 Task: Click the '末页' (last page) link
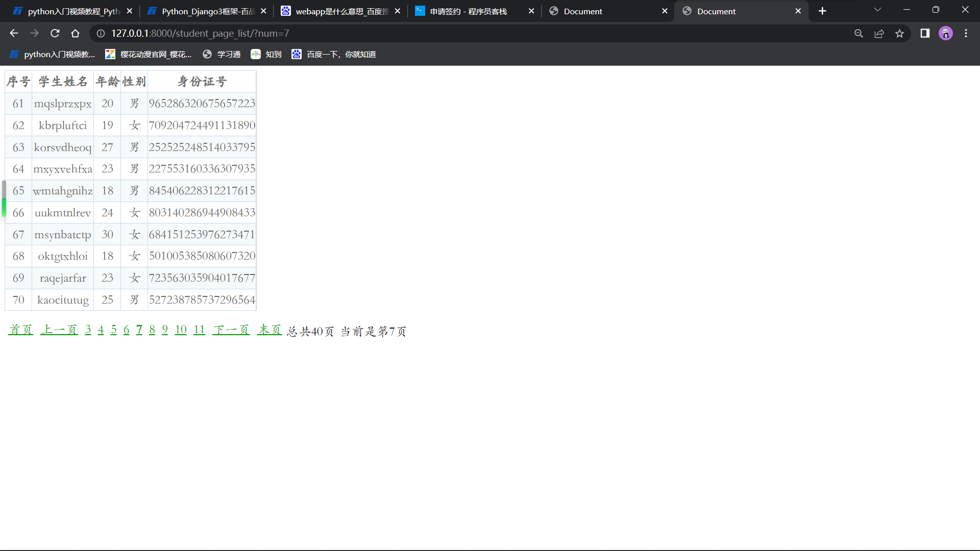pos(269,330)
